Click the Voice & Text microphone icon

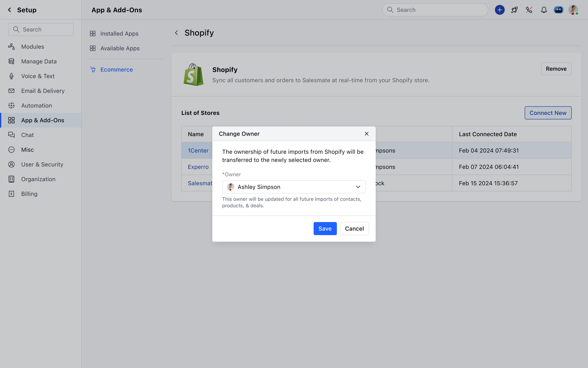(11, 76)
